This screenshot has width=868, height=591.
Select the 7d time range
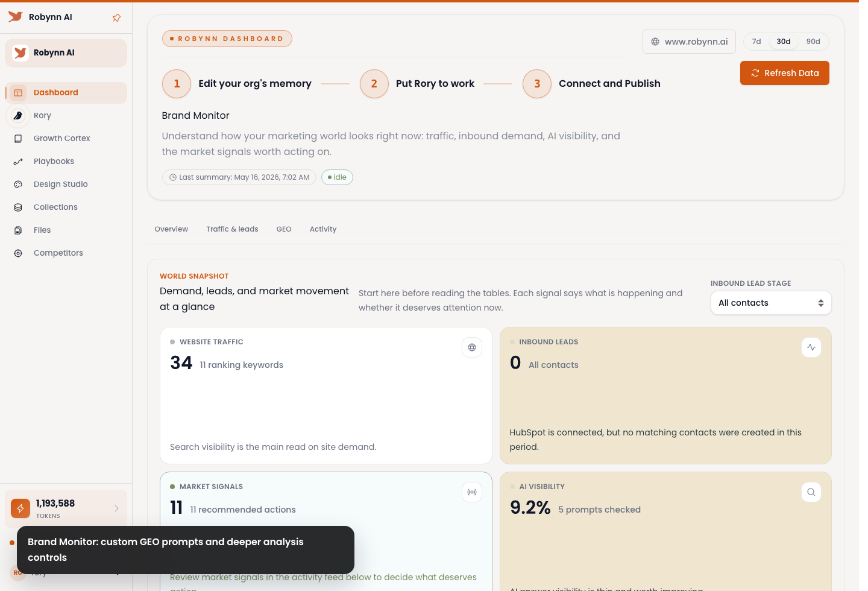(x=756, y=42)
